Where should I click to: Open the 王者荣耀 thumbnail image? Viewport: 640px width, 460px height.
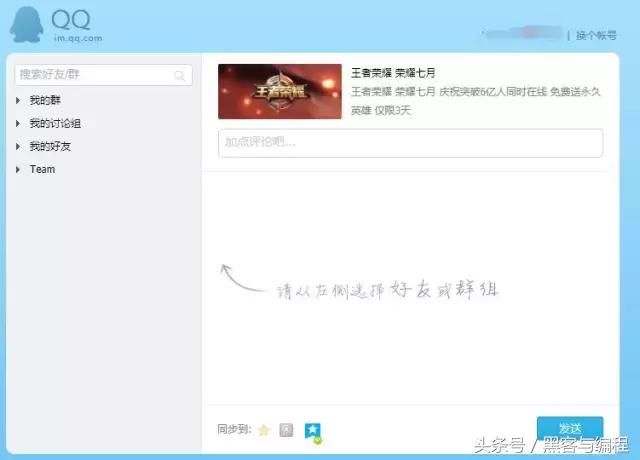[280, 91]
